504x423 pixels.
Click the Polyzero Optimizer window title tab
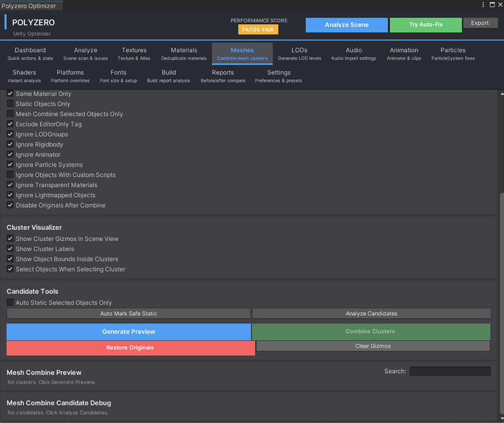(x=31, y=5)
